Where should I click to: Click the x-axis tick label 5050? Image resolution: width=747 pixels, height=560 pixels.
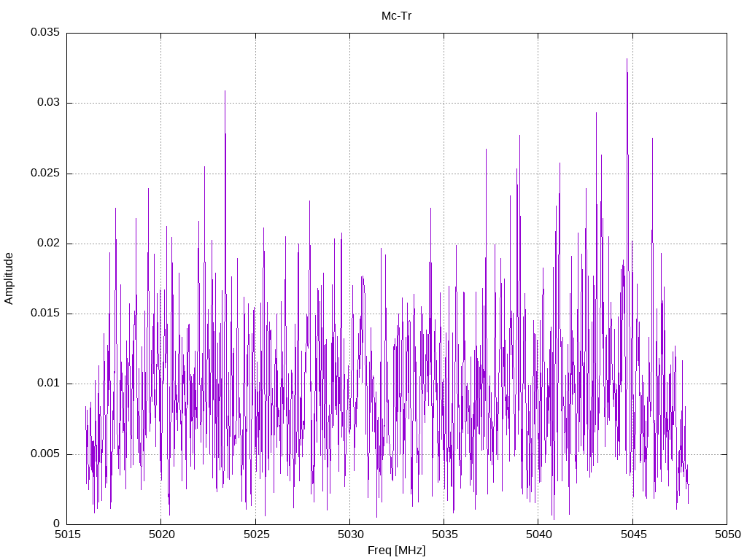pos(727,534)
